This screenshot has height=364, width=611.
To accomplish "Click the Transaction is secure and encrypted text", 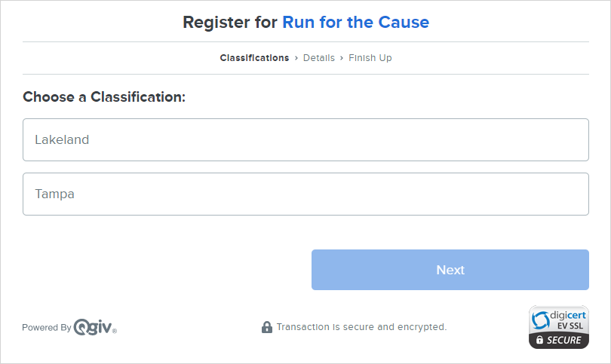I will tap(361, 327).
